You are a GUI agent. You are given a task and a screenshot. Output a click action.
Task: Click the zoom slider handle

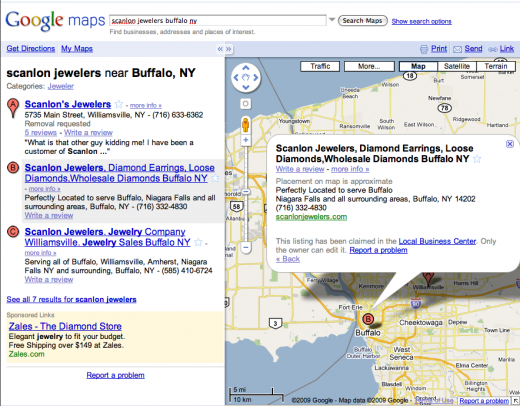[x=246, y=192]
